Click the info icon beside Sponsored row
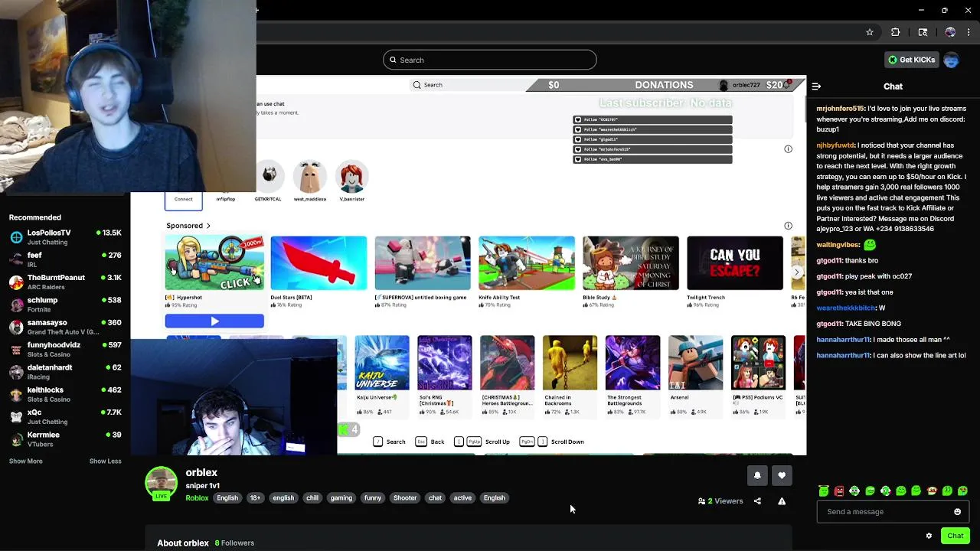980x551 pixels. coord(788,226)
